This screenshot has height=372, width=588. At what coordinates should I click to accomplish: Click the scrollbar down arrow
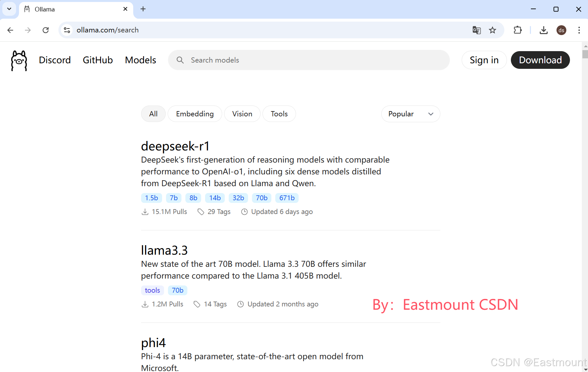585,369
